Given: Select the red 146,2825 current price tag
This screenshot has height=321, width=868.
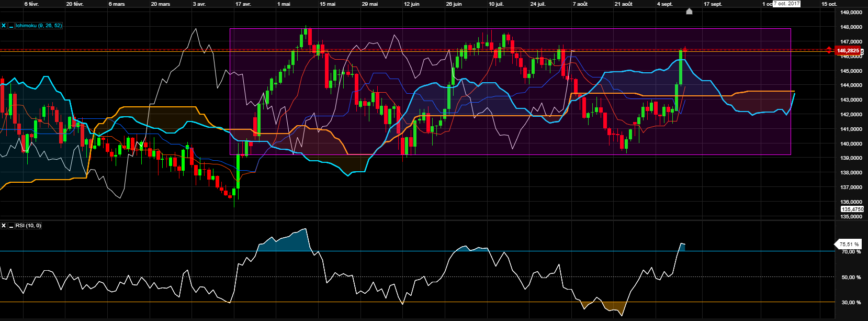Looking at the screenshot, I should coord(848,51).
